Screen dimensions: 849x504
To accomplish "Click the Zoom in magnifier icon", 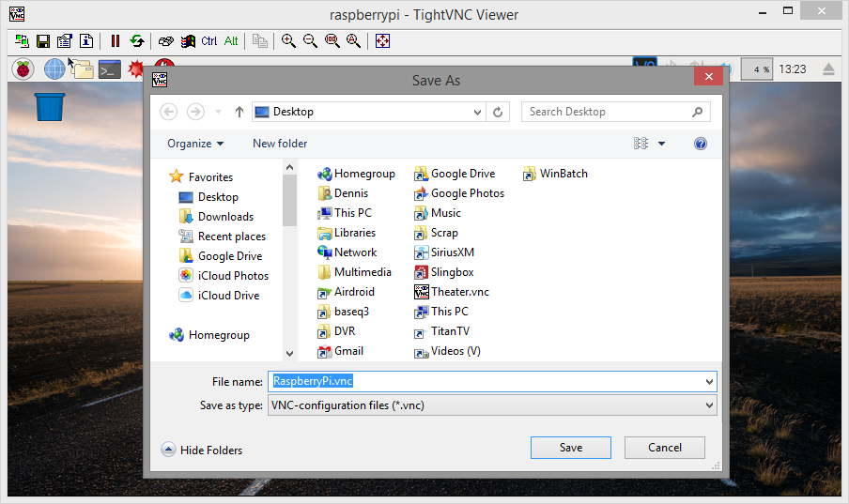I will click(x=288, y=41).
